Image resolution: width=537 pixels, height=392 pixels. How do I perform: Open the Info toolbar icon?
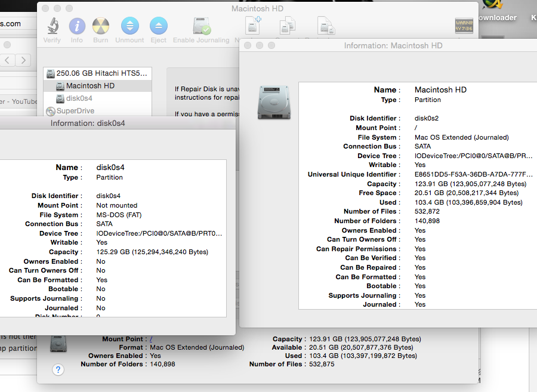click(x=77, y=27)
